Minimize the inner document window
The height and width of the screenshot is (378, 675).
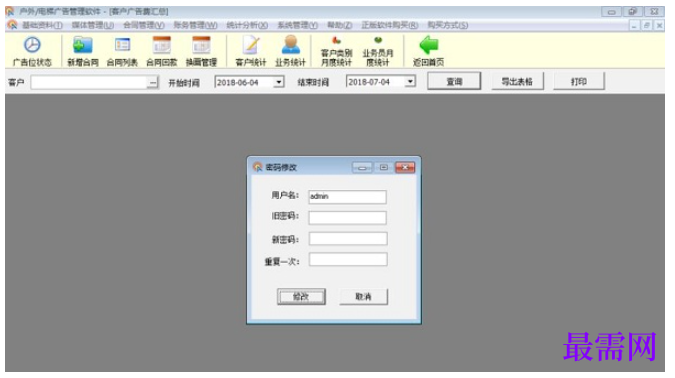(x=634, y=25)
